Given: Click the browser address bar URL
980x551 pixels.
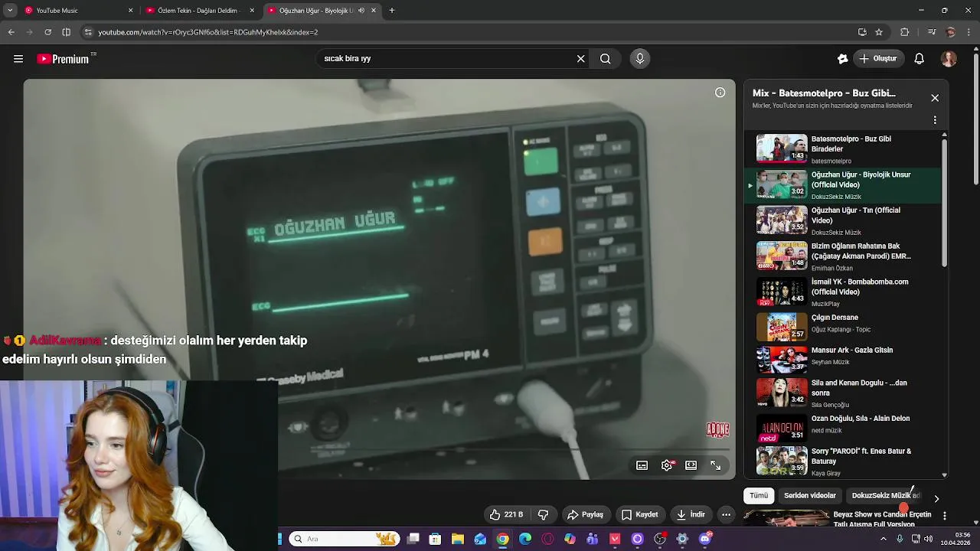Looking at the screenshot, I should [208, 32].
